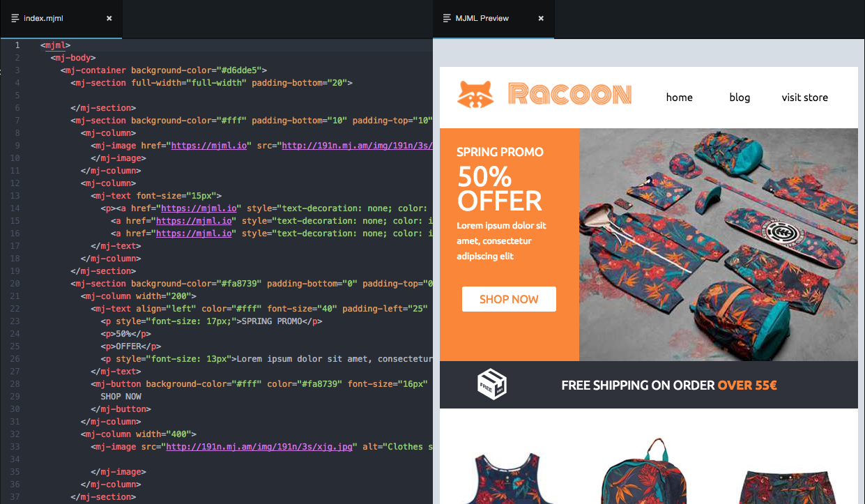Click SHOP NOW text on line 29
The image size is (865, 504).
click(121, 397)
